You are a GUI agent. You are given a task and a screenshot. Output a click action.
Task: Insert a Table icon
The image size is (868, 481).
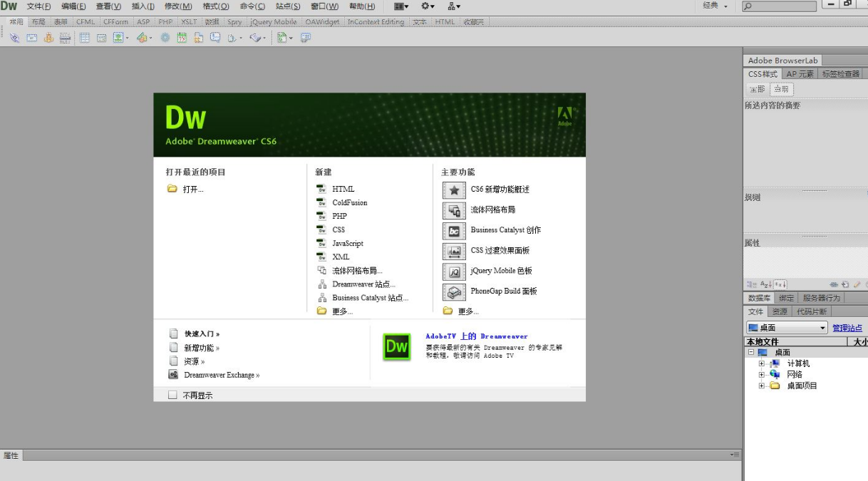pyautogui.click(x=84, y=38)
